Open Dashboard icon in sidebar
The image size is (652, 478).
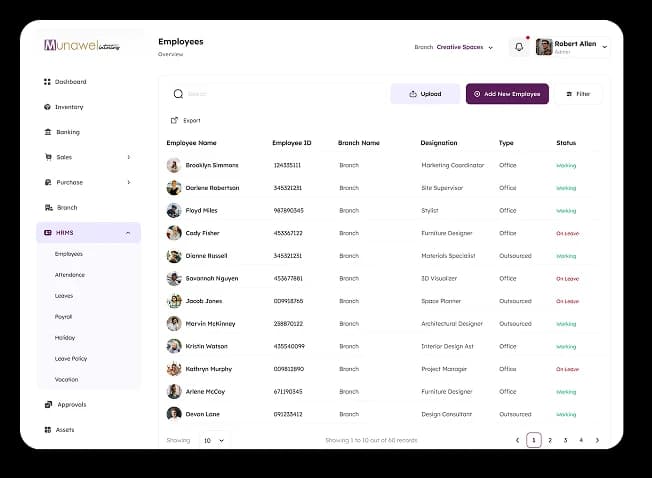coord(47,81)
